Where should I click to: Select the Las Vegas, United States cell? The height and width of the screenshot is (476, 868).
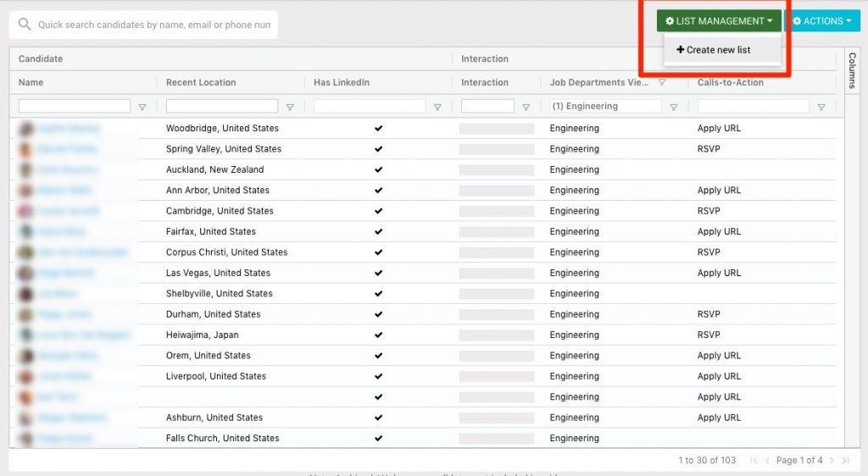point(218,273)
